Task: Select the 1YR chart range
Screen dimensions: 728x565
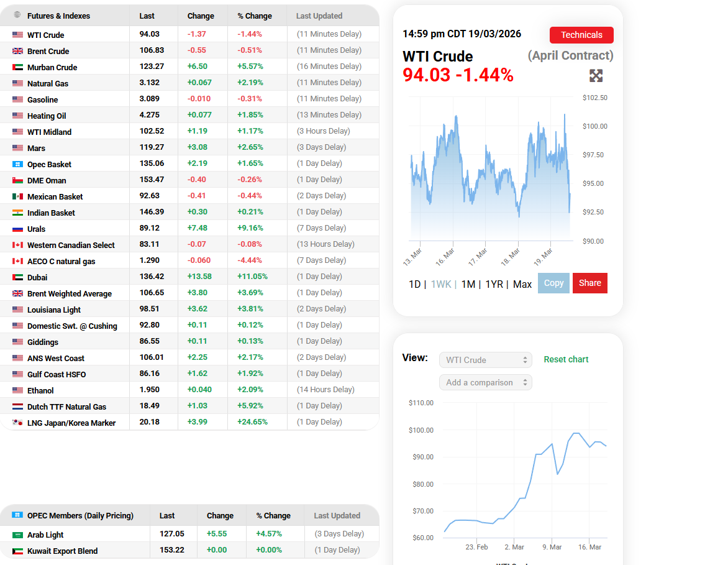Action: coord(494,284)
